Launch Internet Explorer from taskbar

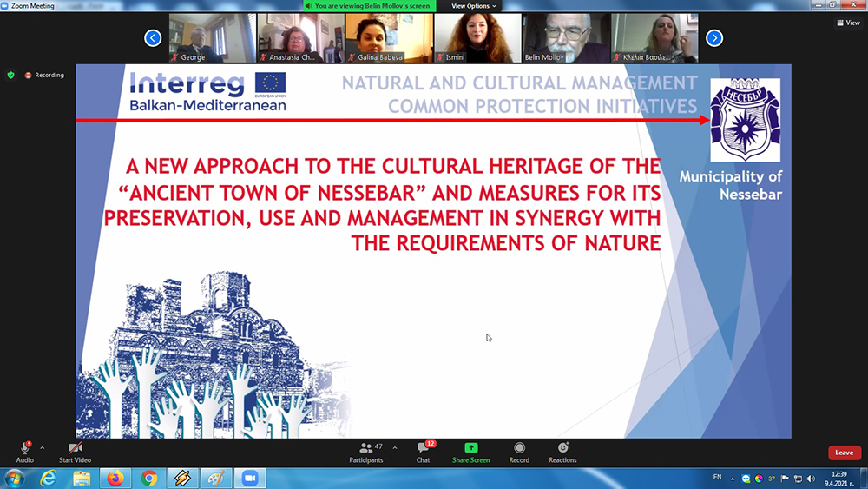(x=49, y=478)
